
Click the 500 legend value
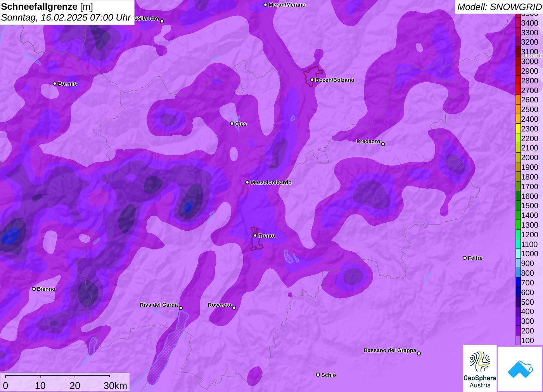[527, 302]
